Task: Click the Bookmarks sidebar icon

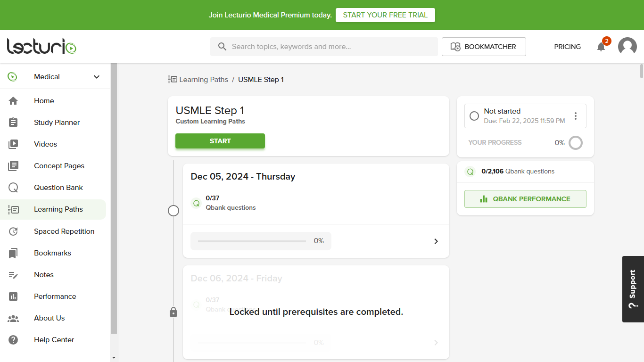Action: click(x=13, y=253)
